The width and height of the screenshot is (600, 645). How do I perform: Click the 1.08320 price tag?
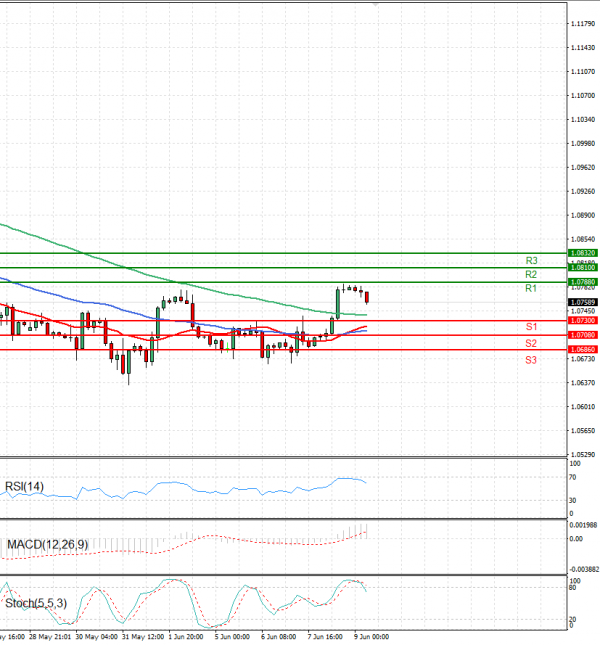[582, 253]
